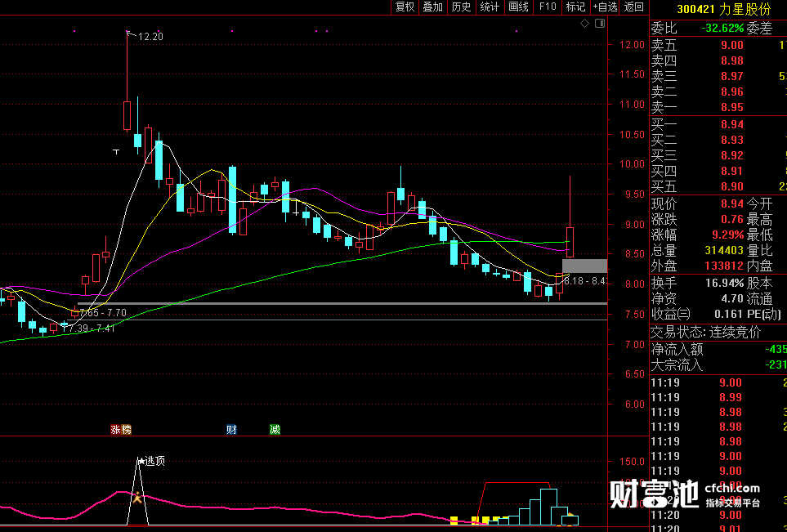The width and height of the screenshot is (787, 532).
Task: Select 买三 price 8.92
Action: tap(731, 155)
